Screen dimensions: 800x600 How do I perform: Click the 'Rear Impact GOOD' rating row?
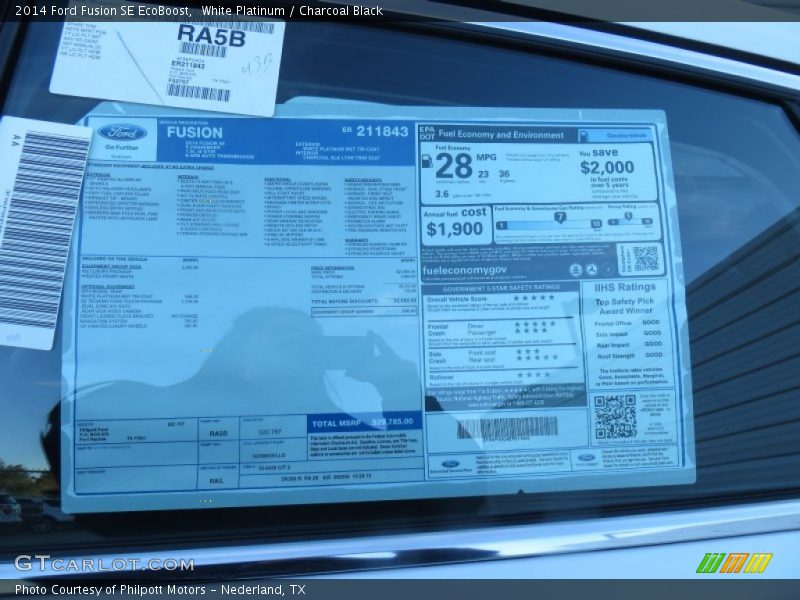coord(629,345)
